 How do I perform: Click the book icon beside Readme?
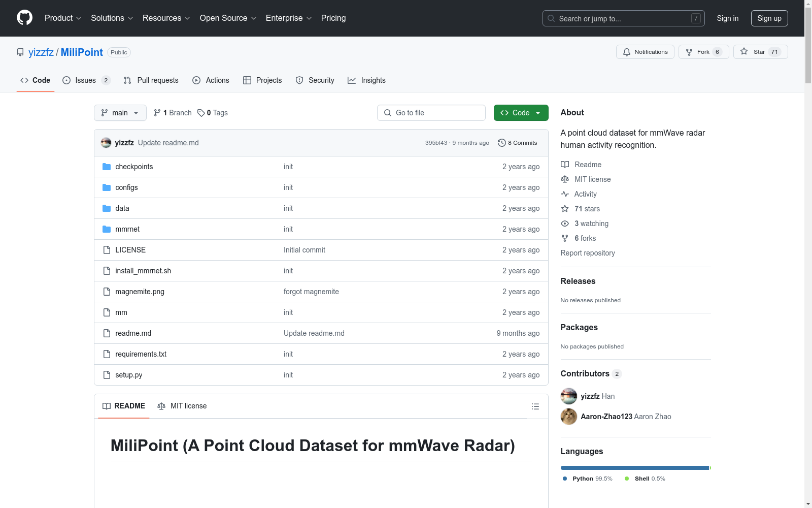[x=565, y=165]
